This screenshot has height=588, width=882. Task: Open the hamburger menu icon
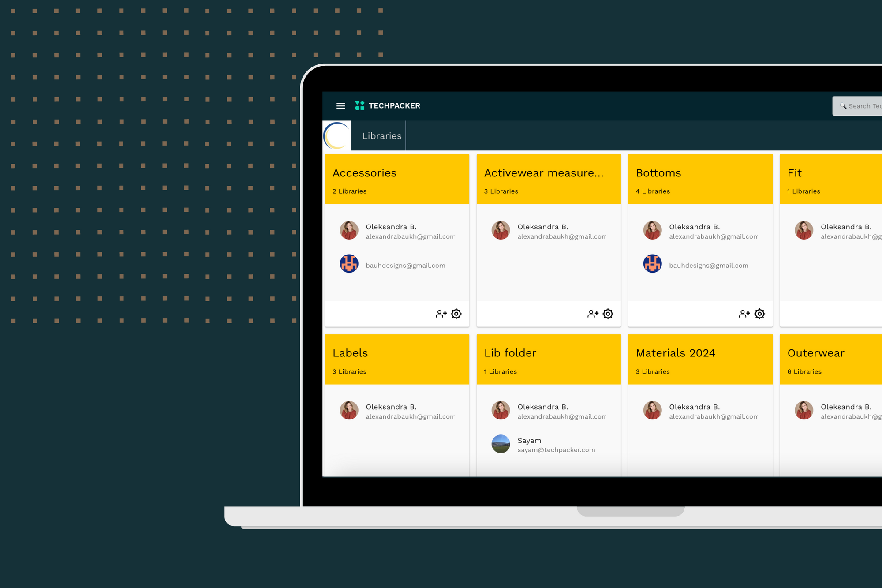pos(340,106)
